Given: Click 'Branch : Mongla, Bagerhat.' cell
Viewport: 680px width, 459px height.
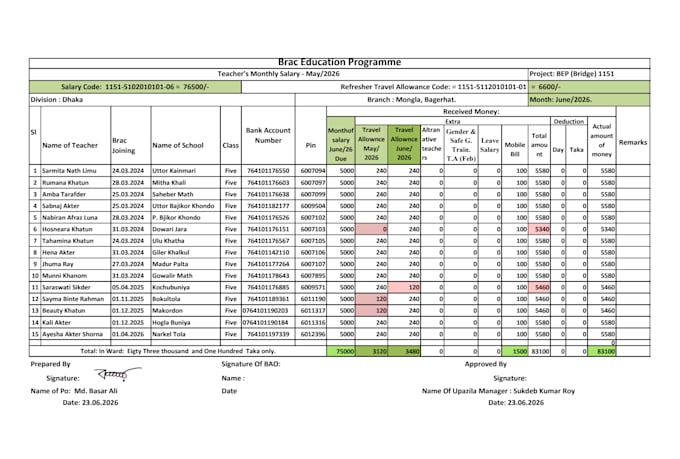Looking at the screenshot, I should click(x=412, y=99).
